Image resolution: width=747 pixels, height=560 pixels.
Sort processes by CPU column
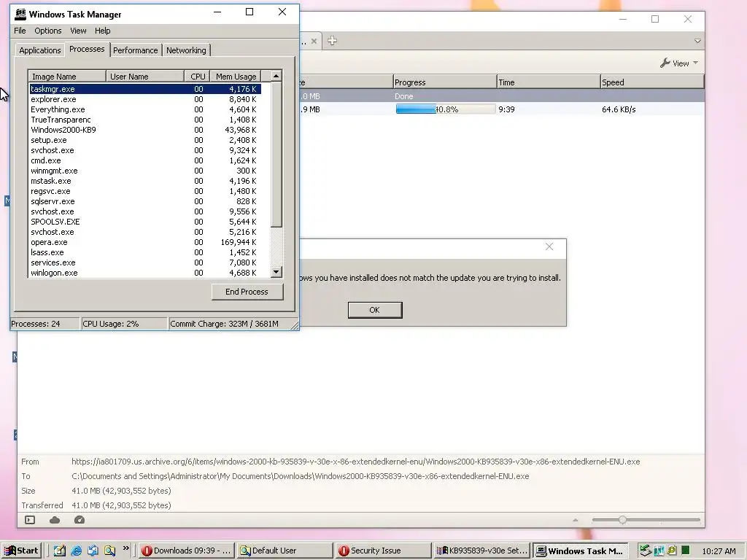tap(197, 76)
